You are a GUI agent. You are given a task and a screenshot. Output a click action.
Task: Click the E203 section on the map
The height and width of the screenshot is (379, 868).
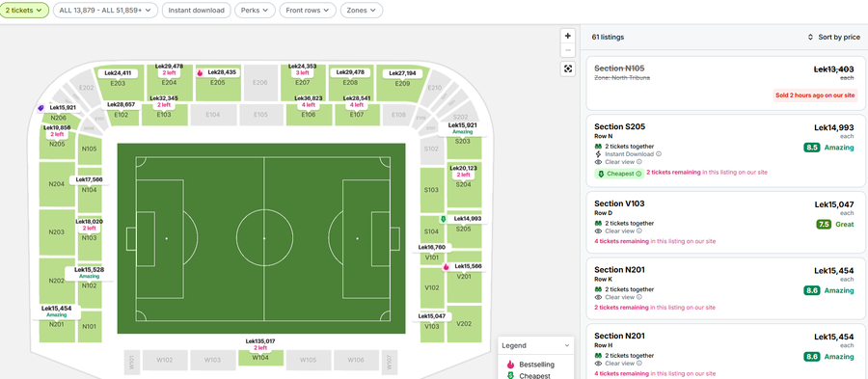coord(118,84)
